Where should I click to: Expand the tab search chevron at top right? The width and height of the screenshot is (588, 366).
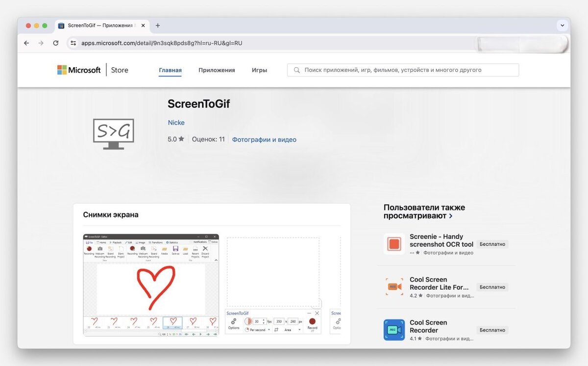click(562, 26)
